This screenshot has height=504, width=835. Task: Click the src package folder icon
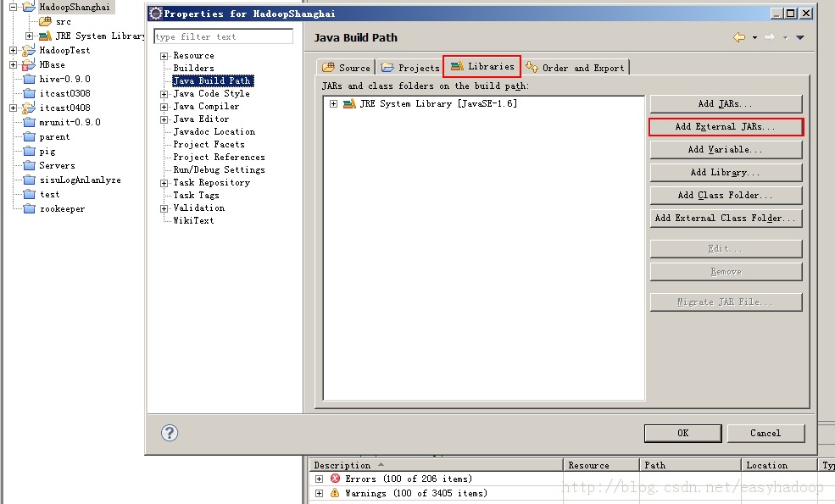45,21
